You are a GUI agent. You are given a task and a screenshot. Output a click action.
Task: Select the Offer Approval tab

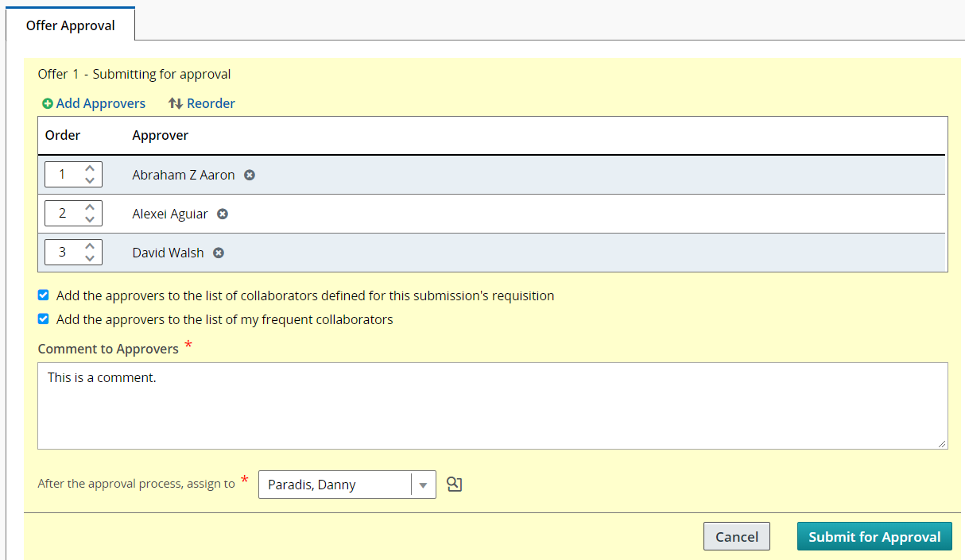click(x=71, y=25)
